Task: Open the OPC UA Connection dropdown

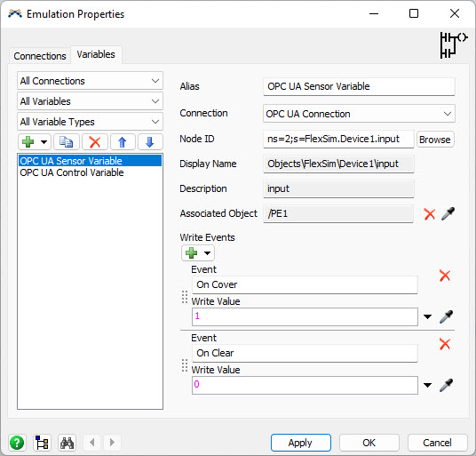Action: (359, 114)
